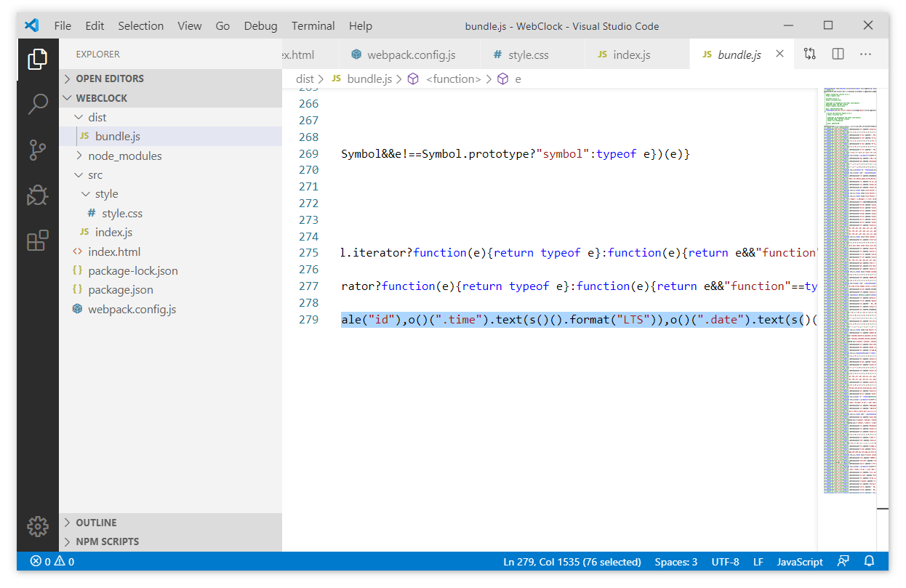Split the editor to the right

[838, 55]
